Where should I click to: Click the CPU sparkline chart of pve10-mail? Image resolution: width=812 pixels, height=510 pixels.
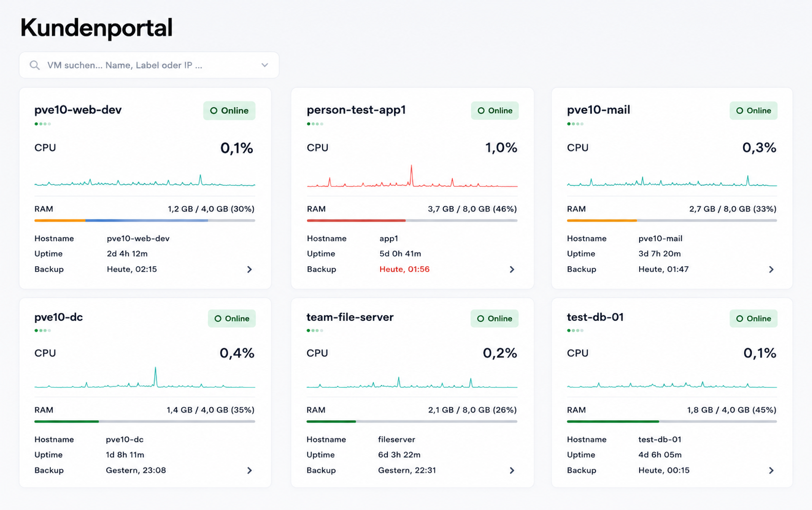pyautogui.click(x=672, y=181)
